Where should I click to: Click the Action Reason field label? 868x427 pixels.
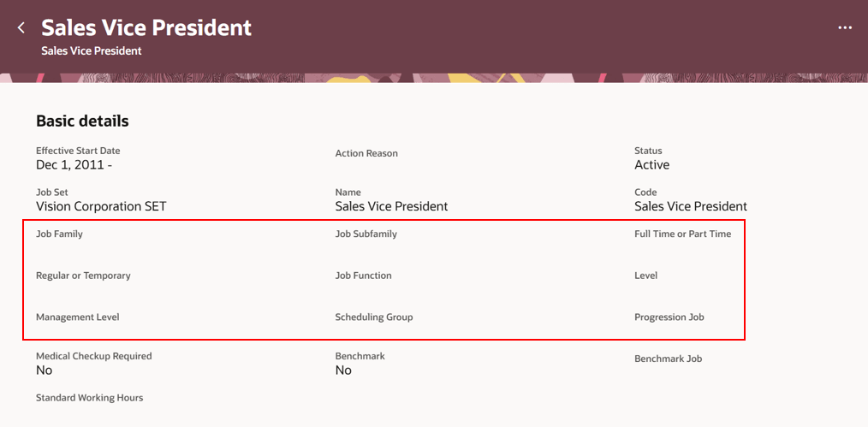coord(366,154)
